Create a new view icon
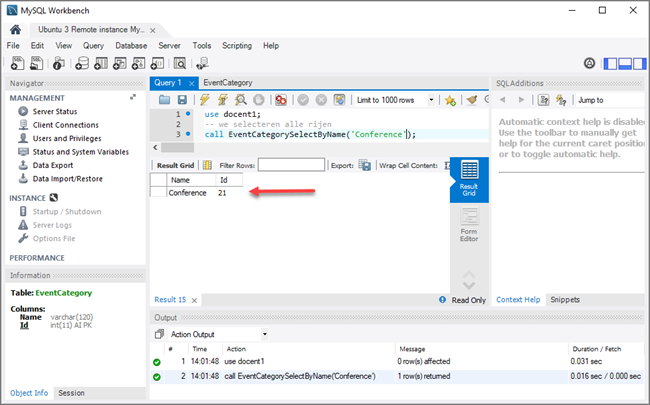This screenshot has height=405, width=650. point(120,63)
